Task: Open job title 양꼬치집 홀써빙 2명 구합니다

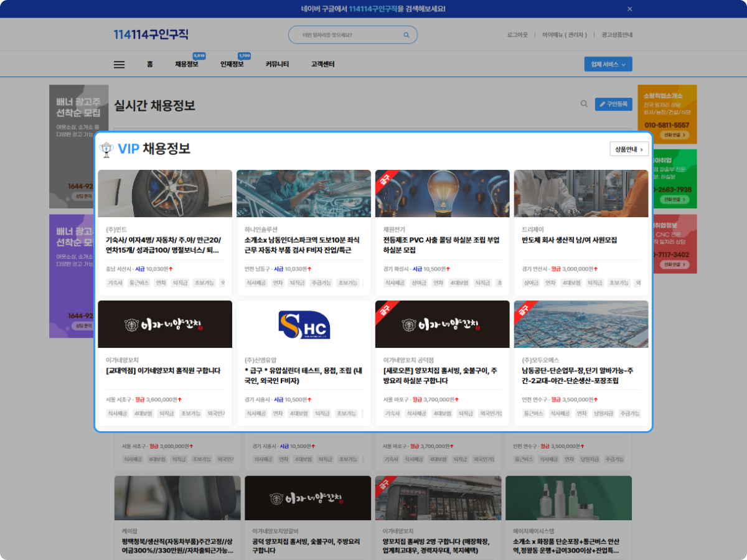Action: (x=436, y=546)
